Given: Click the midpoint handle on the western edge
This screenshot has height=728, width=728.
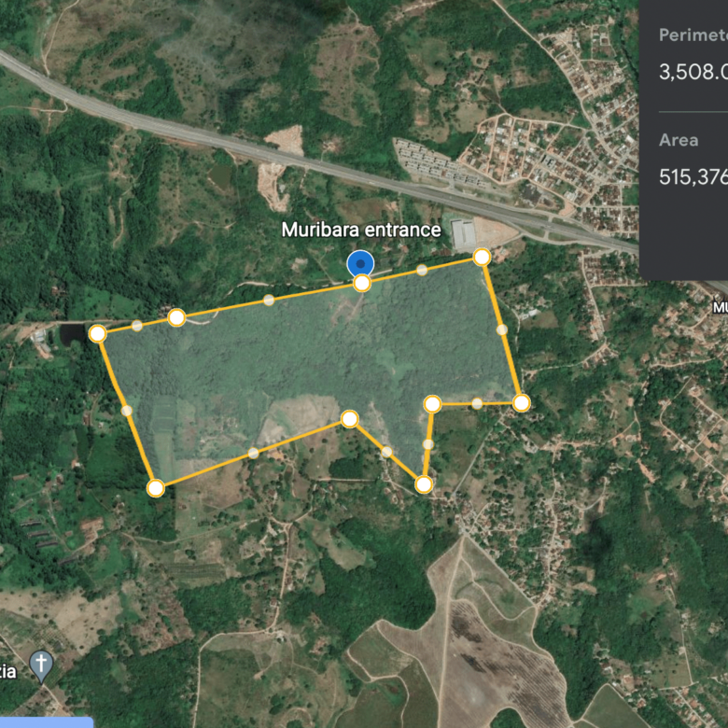Looking at the screenshot, I should (x=126, y=411).
